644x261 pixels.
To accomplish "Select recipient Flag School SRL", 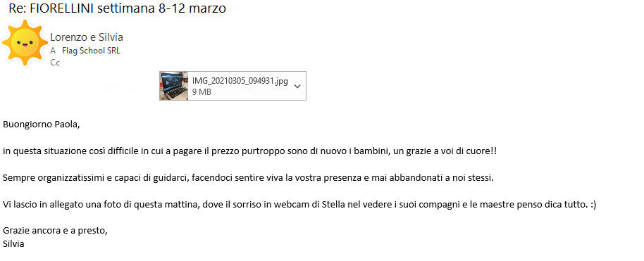I will [x=91, y=51].
